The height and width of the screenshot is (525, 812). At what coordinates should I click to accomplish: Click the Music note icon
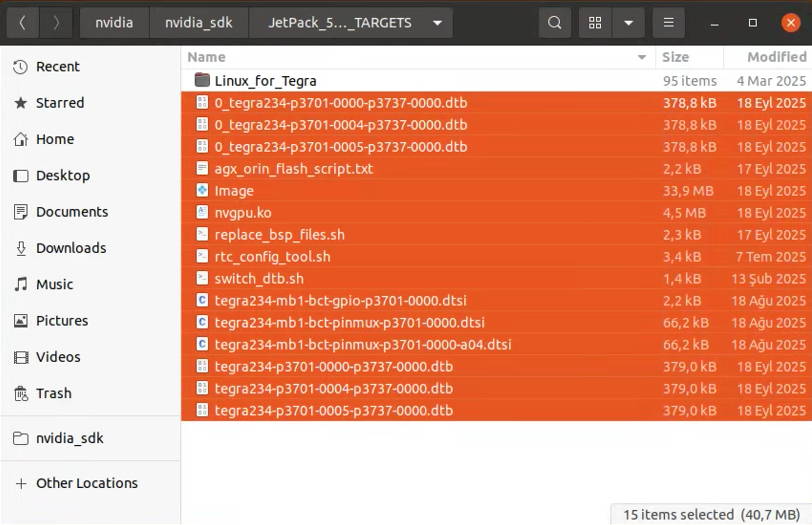point(21,284)
